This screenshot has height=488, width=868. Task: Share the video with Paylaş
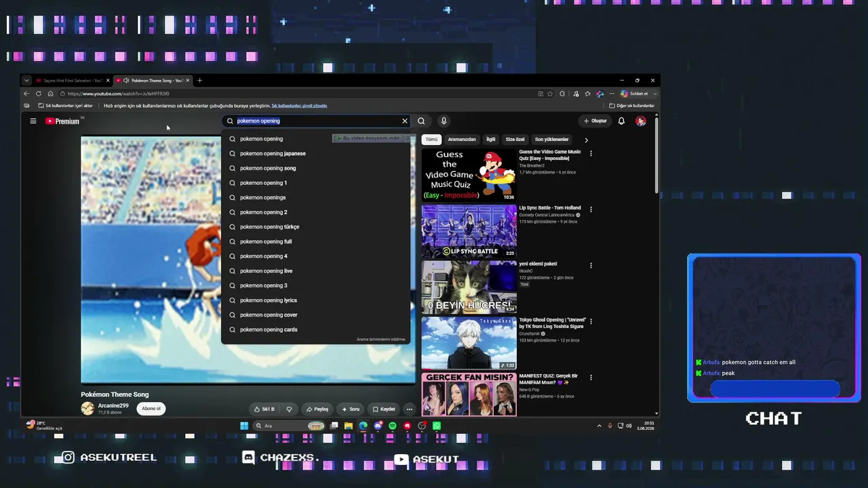click(317, 409)
